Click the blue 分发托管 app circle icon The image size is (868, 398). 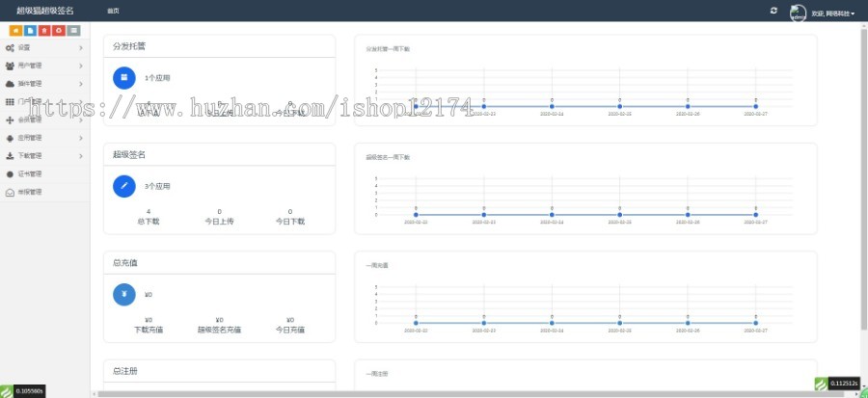tap(124, 77)
